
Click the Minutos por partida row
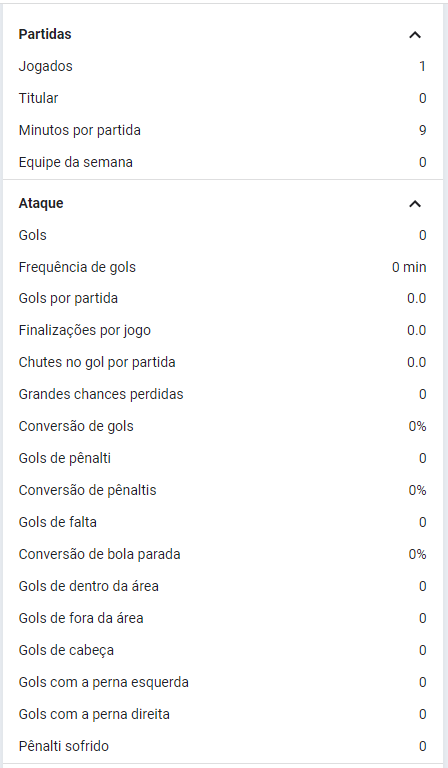pos(222,130)
